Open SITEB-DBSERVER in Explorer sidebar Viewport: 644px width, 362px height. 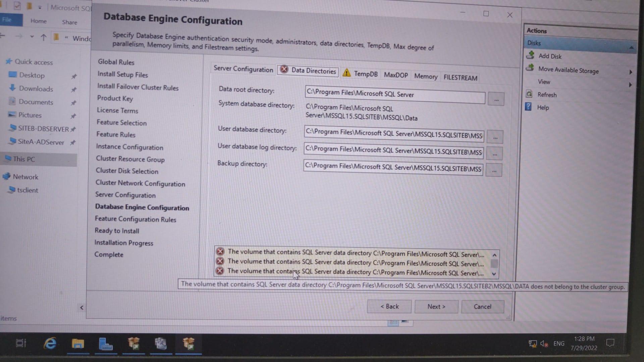43,129
